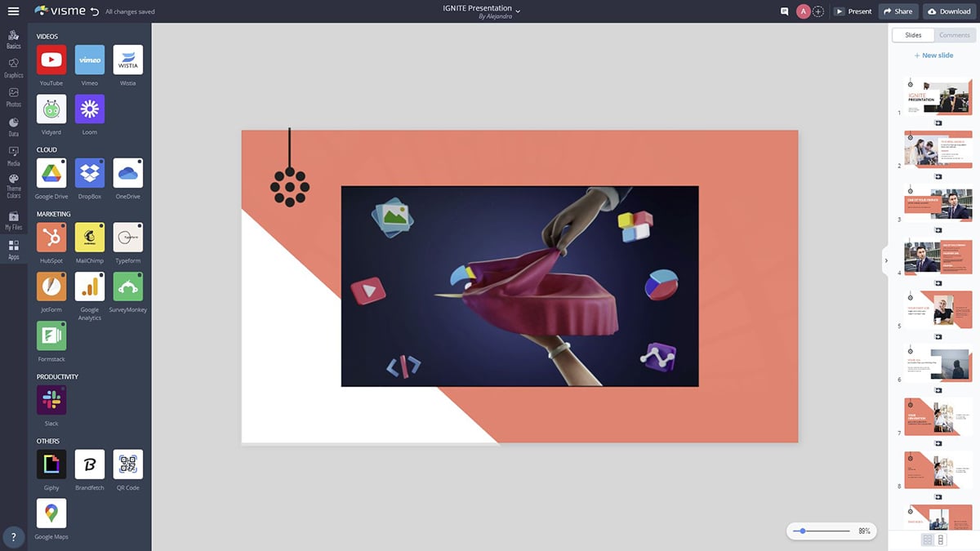Viewport: 980px width, 551px height.
Task: Switch to the Slides panel tab
Action: tap(913, 35)
